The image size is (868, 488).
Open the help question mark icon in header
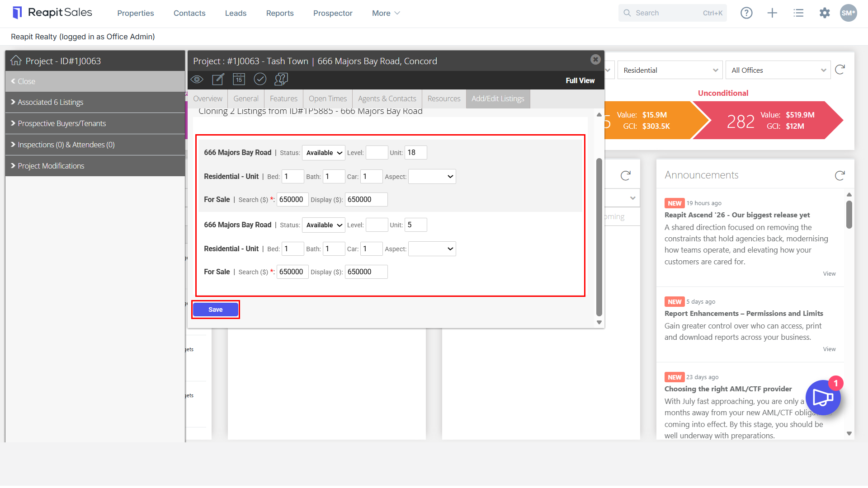pos(746,13)
